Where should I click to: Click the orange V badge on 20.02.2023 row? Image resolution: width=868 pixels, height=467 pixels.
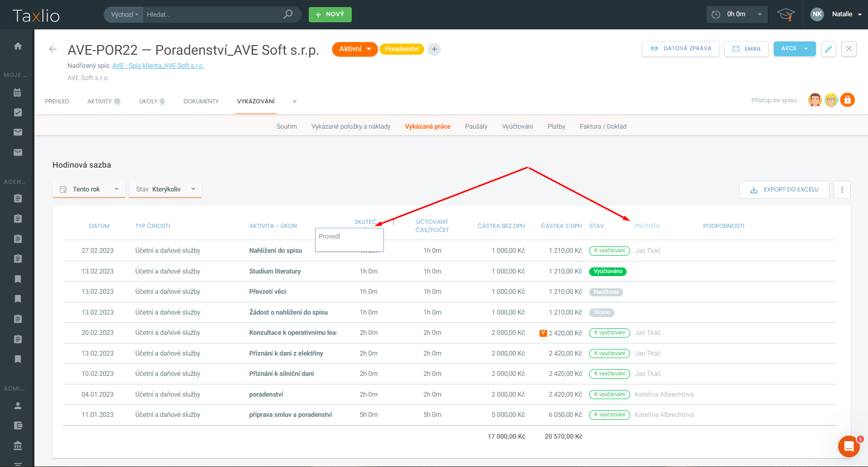tap(543, 333)
